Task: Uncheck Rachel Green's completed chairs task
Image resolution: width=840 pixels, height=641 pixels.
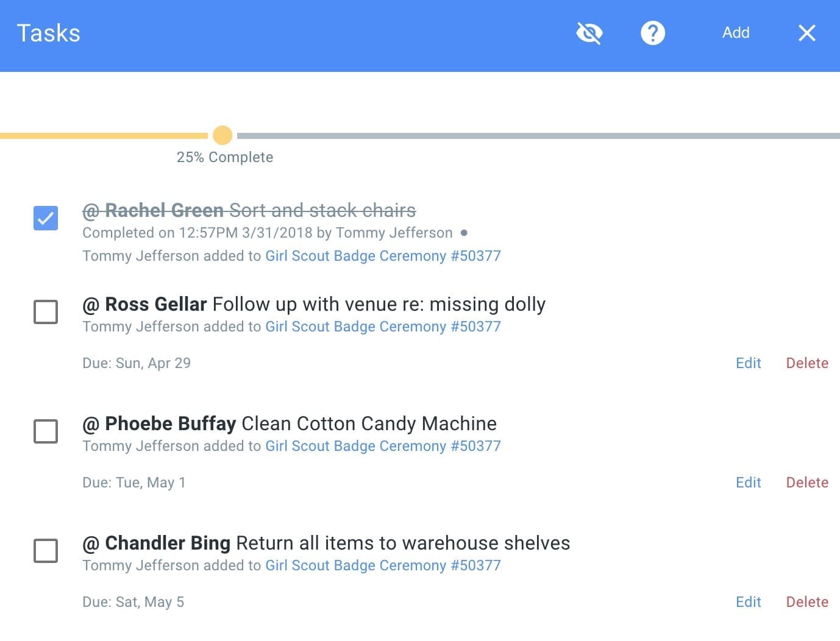Action: (45, 217)
